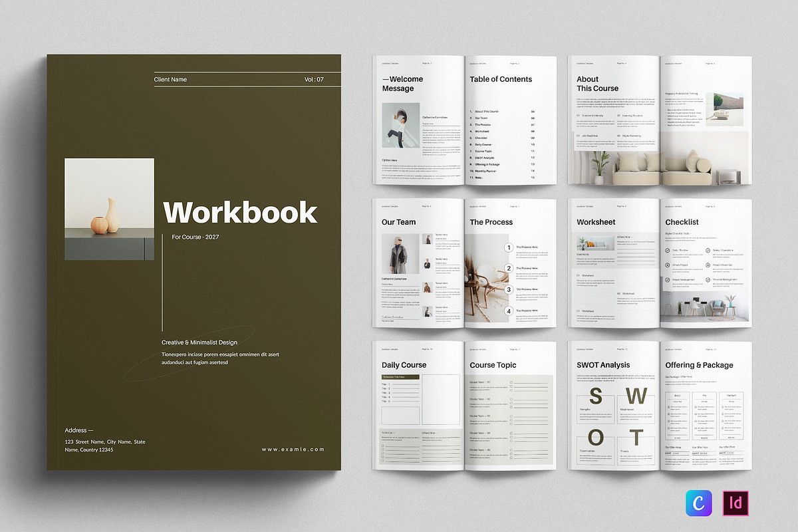Image resolution: width=798 pixels, height=532 pixels.
Task: Click the Strengths label in SWOT box
Action: [x=585, y=410]
